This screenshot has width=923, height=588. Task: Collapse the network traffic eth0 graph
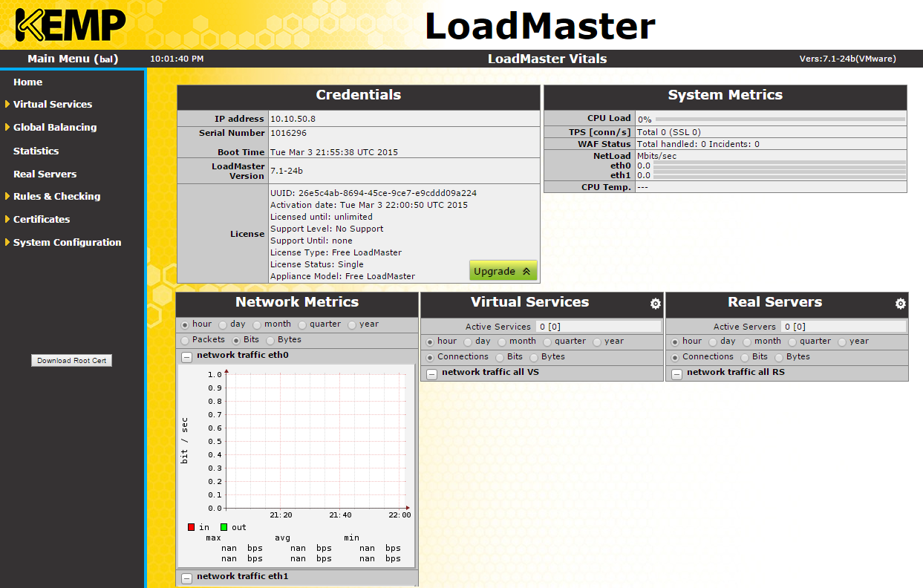click(186, 356)
